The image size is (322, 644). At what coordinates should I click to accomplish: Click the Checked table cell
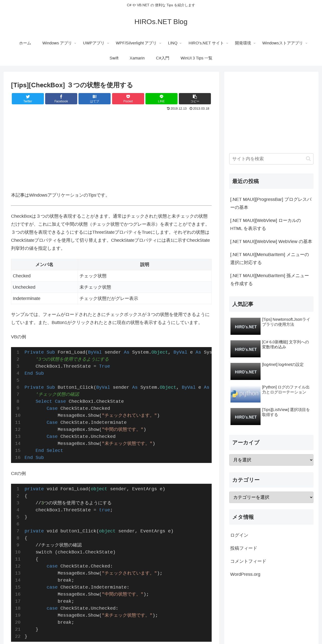tap(44, 276)
